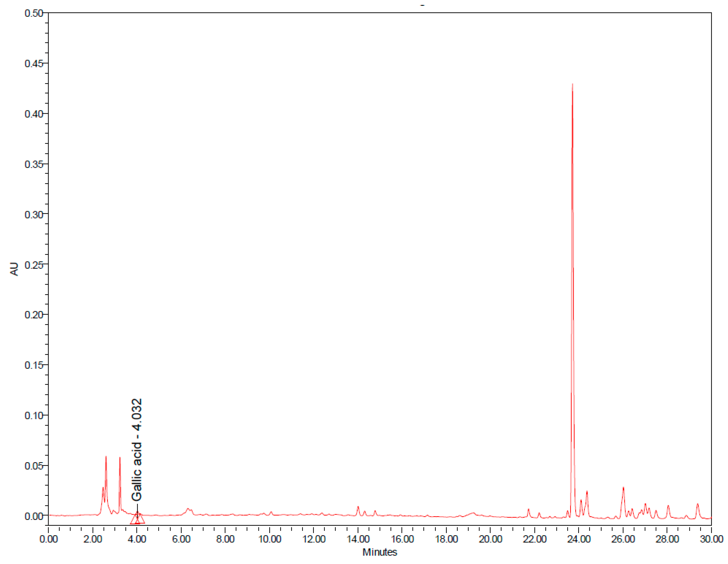
Task: Click the 20.00 x-axis tick label
Action: click(x=490, y=539)
